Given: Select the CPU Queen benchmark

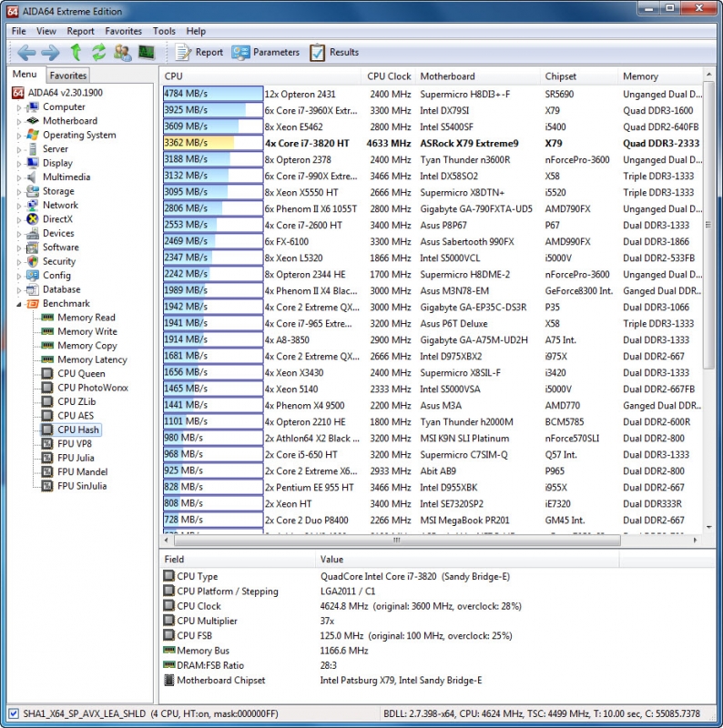Looking at the screenshot, I should pyautogui.click(x=81, y=374).
